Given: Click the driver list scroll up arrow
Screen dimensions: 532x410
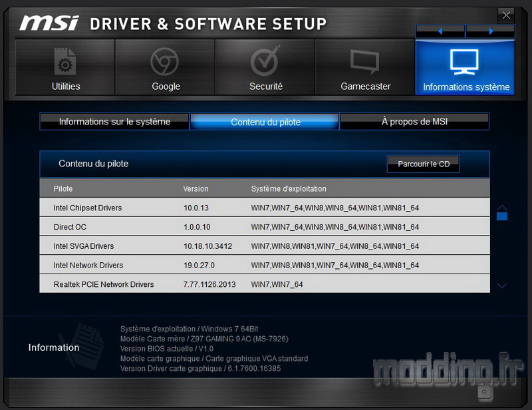Looking at the screenshot, I should [x=502, y=207].
